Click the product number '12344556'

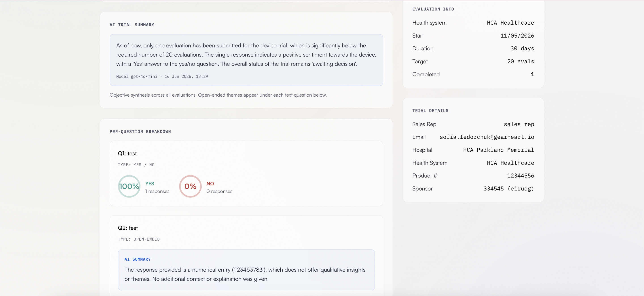pos(521,176)
